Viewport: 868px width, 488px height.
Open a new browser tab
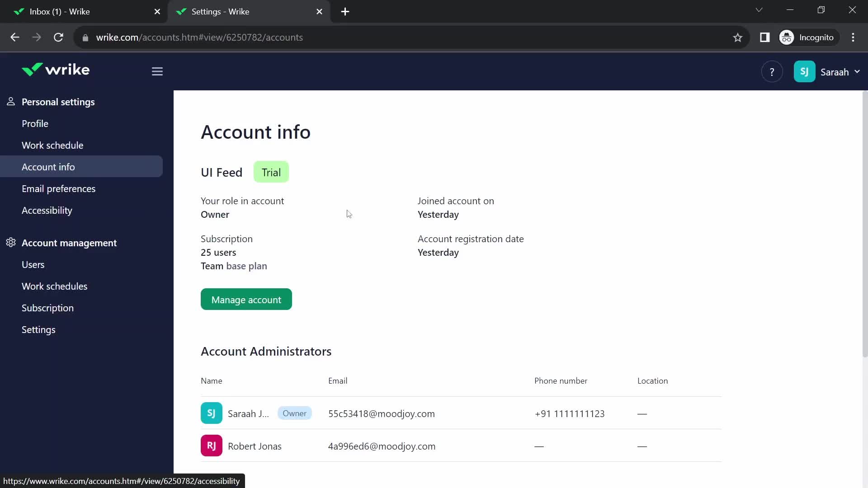tap(345, 12)
